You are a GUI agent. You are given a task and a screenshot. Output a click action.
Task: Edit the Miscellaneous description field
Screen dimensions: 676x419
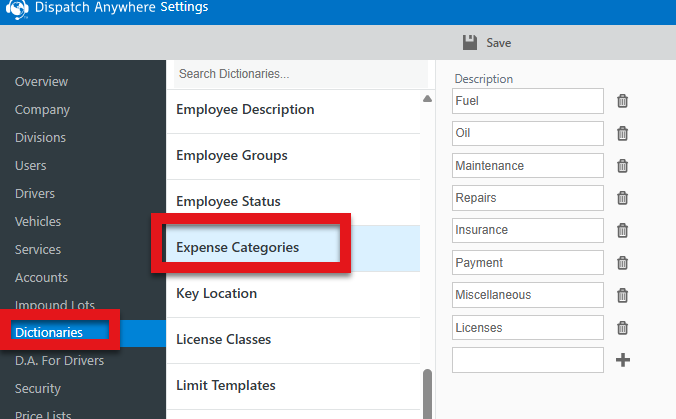coord(528,295)
